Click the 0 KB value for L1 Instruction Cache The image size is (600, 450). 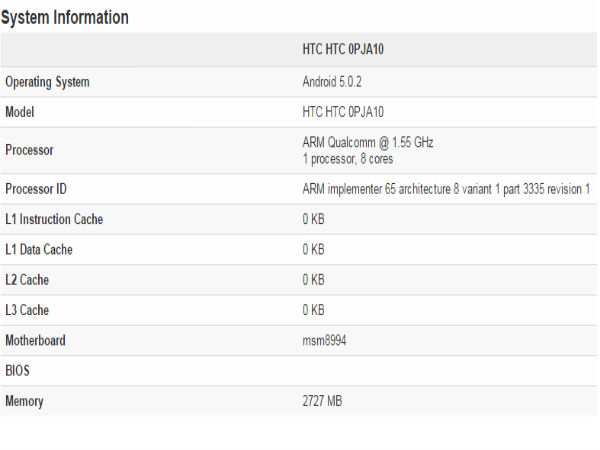pos(313,219)
